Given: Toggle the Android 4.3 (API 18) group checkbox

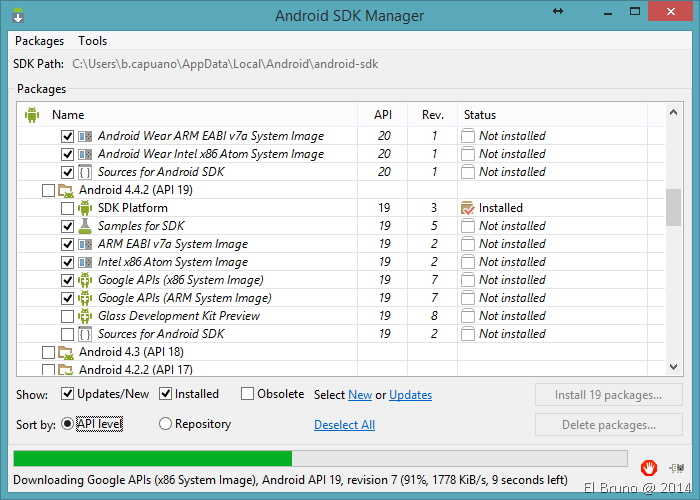Looking at the screenshot, I should point(48,352).
